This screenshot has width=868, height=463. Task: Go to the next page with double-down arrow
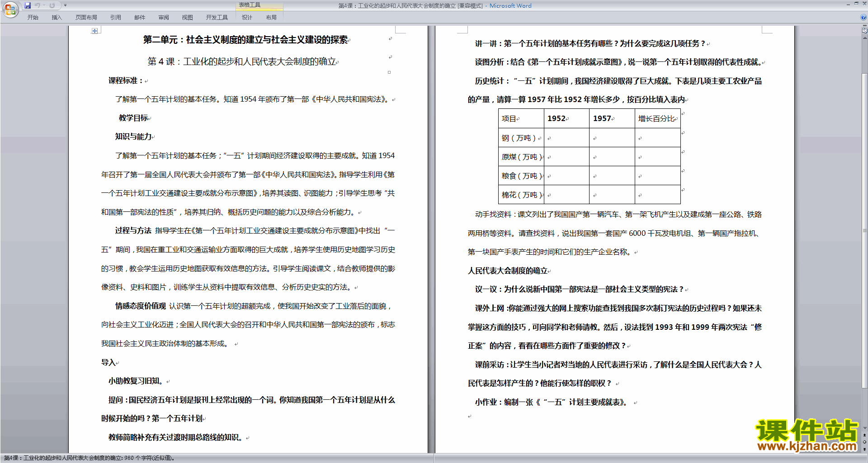click(864, 449)
